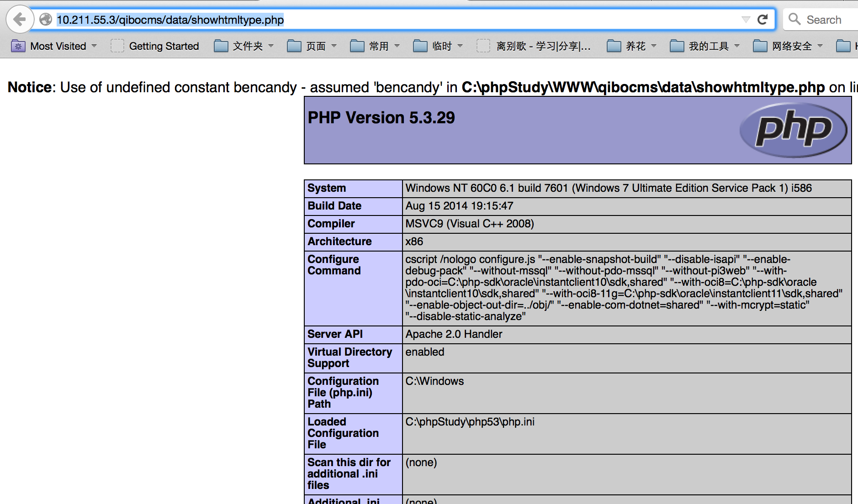The height and width of the screenshot is (504, 858).
Task: Click the 我的工具 folder icon
Action: click(x=677, y=46)
